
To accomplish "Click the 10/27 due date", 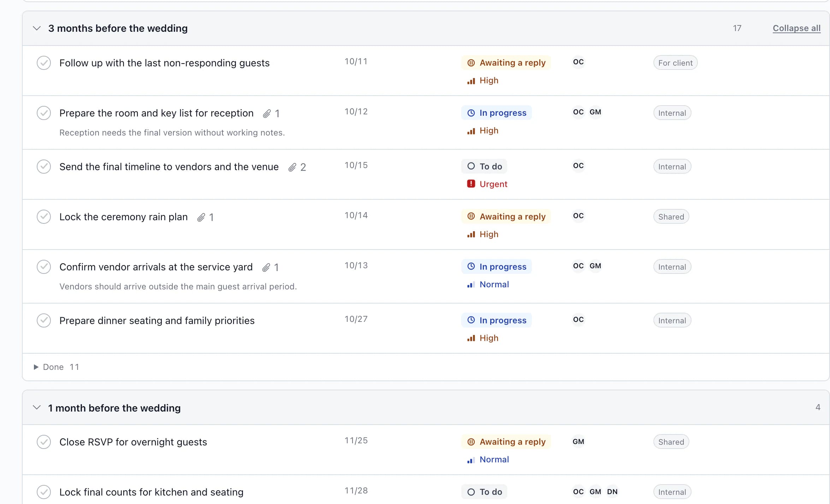I will click(356, 319).
